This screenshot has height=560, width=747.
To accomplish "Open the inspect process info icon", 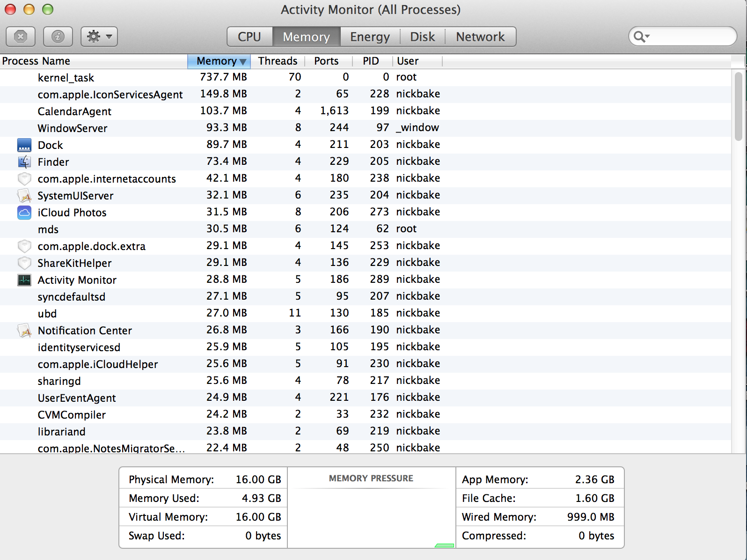I will 58,37.
